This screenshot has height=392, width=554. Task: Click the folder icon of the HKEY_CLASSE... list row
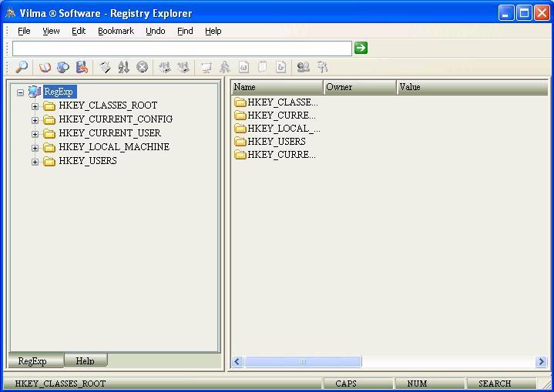click(240, 102)
